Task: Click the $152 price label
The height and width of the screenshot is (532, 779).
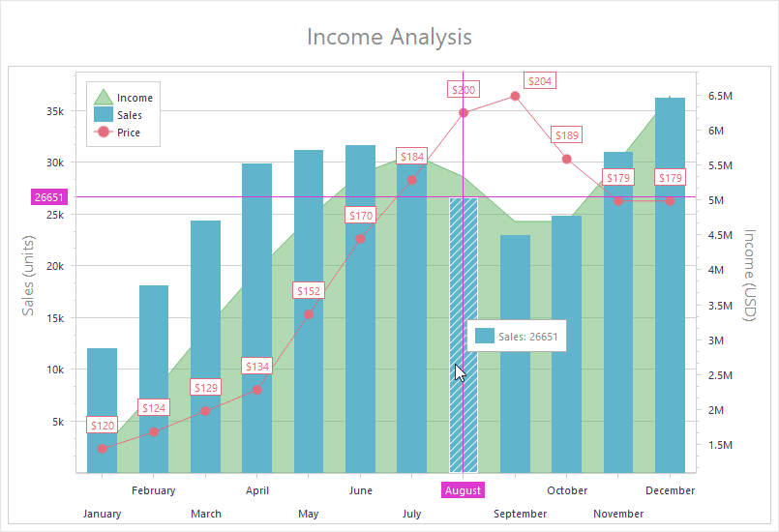Action: (x=309, y=290)
